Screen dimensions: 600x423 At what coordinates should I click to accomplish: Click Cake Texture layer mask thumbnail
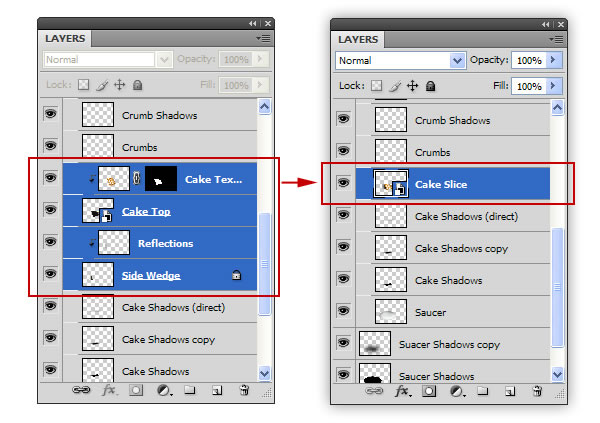(x=161, y=178)
